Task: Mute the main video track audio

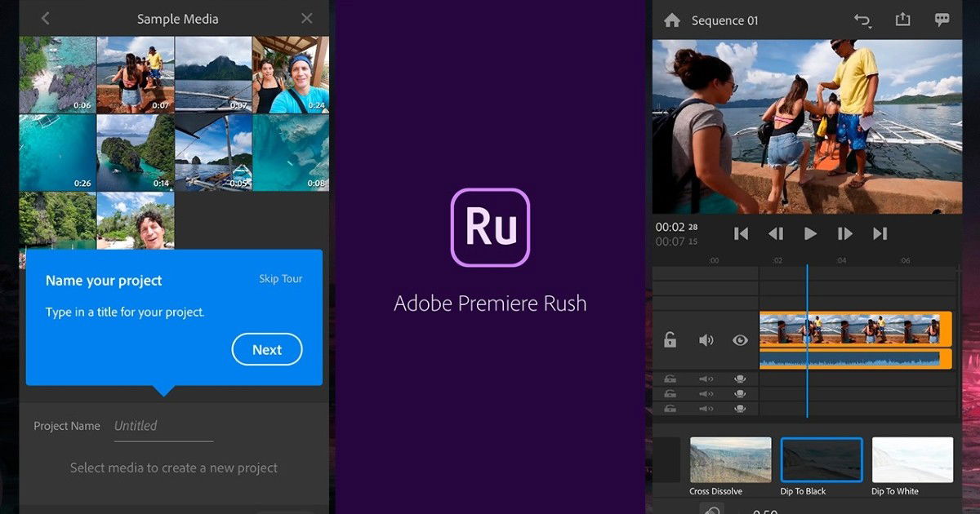Action: tap(706, 340)
